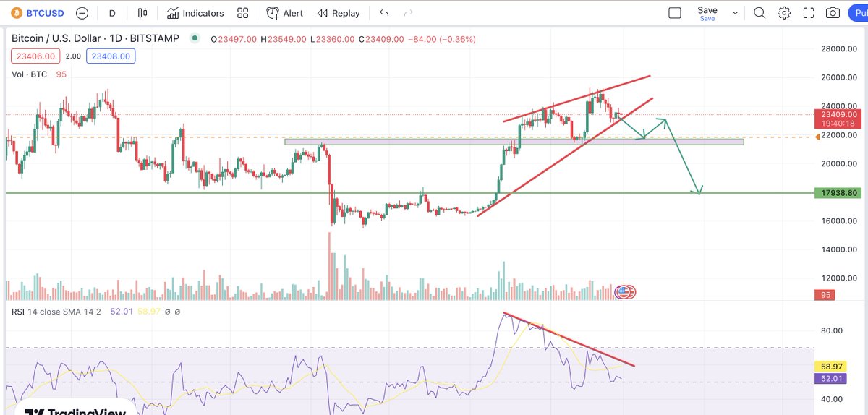Screen dimensions: 868x415
Task: Click the Bitcoin / U.S. Dollar chart title
Action: 95,39
